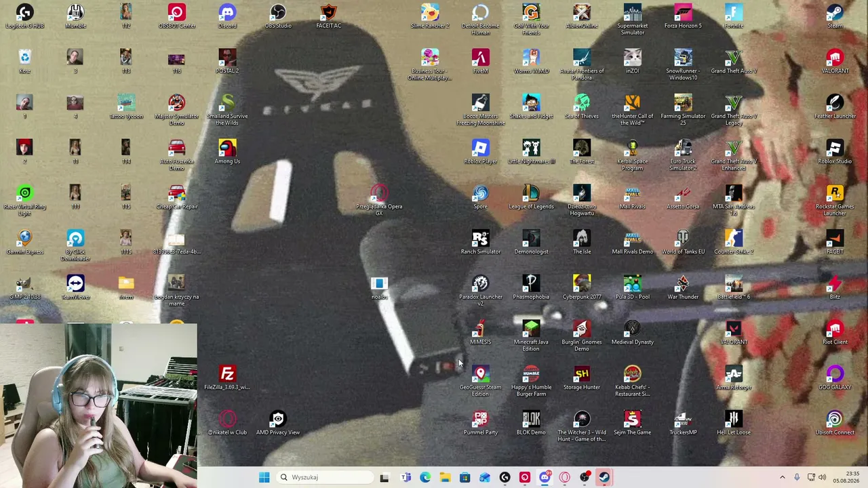This screenshot has height=488, width=868.
Task: Open The Forest desktop shortcut
Action: click(582, 152)
